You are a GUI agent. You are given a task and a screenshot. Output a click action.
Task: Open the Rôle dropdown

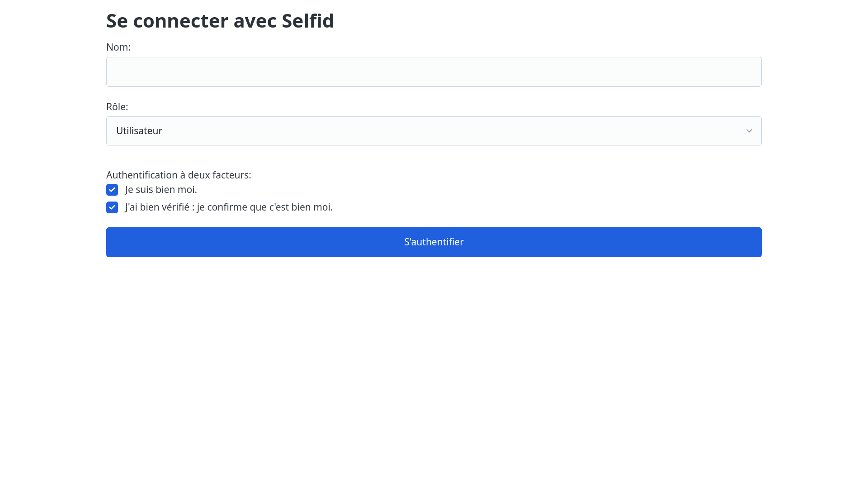434,131
